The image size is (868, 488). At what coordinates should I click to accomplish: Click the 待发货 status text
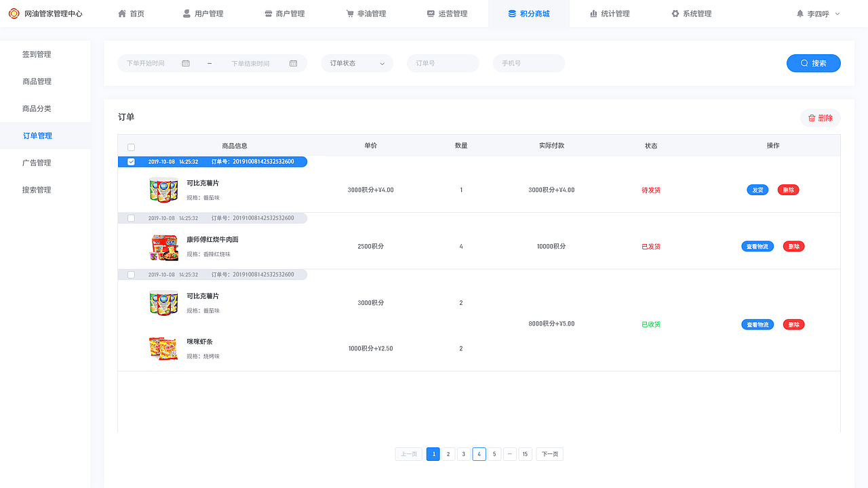[651, 190]
